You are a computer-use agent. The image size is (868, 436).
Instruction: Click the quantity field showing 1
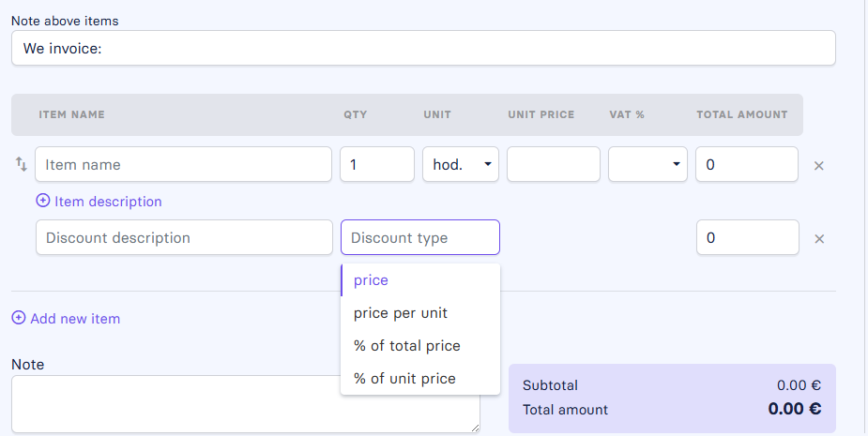(x=377, y=164)
